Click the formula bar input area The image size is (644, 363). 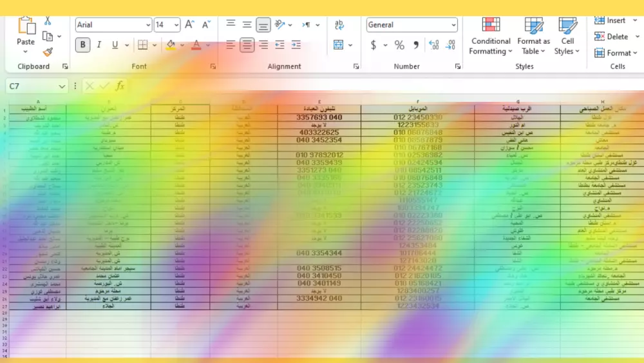[386, 86]
